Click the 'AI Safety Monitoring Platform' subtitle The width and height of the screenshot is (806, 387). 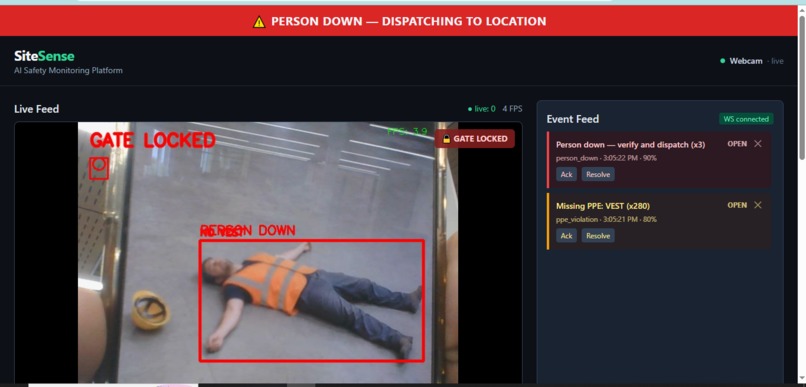coord(68,70)
